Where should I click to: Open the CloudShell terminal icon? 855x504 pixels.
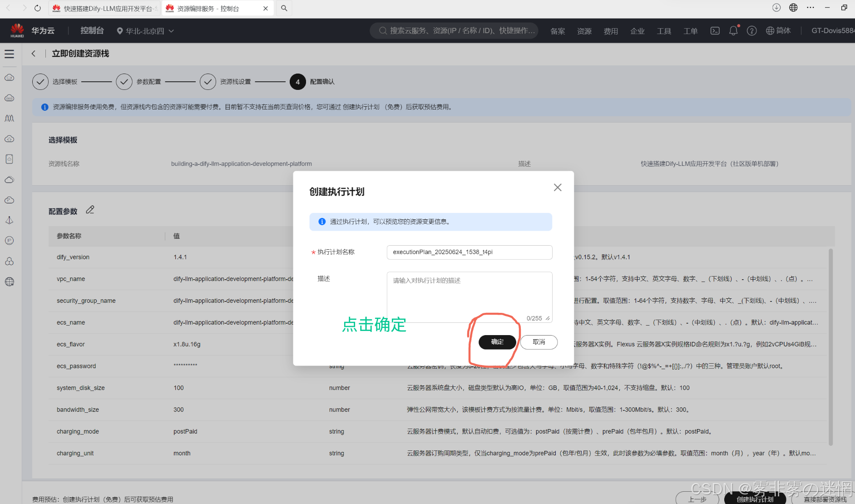point(715,31)
